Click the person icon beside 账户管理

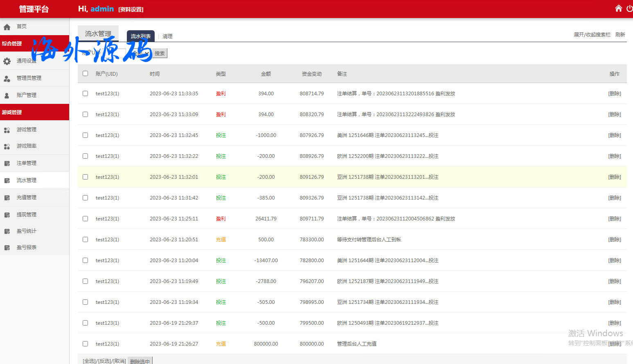[x=7, y=96]
